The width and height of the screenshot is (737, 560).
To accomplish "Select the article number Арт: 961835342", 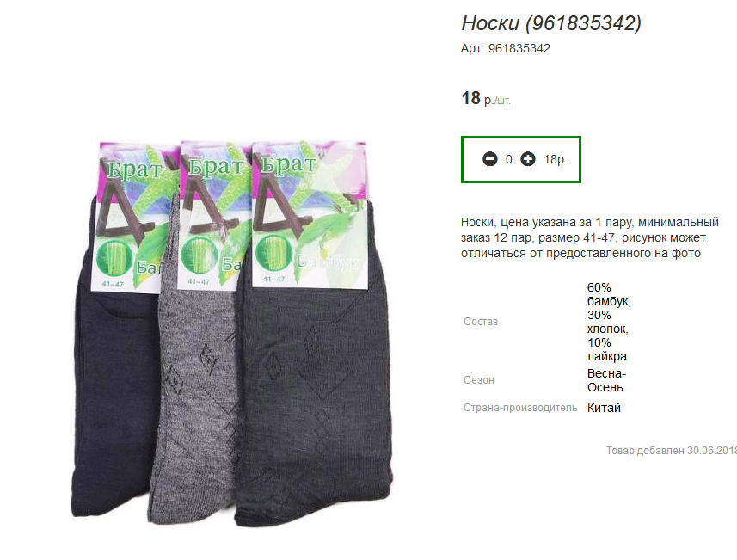I will (506, 48).
